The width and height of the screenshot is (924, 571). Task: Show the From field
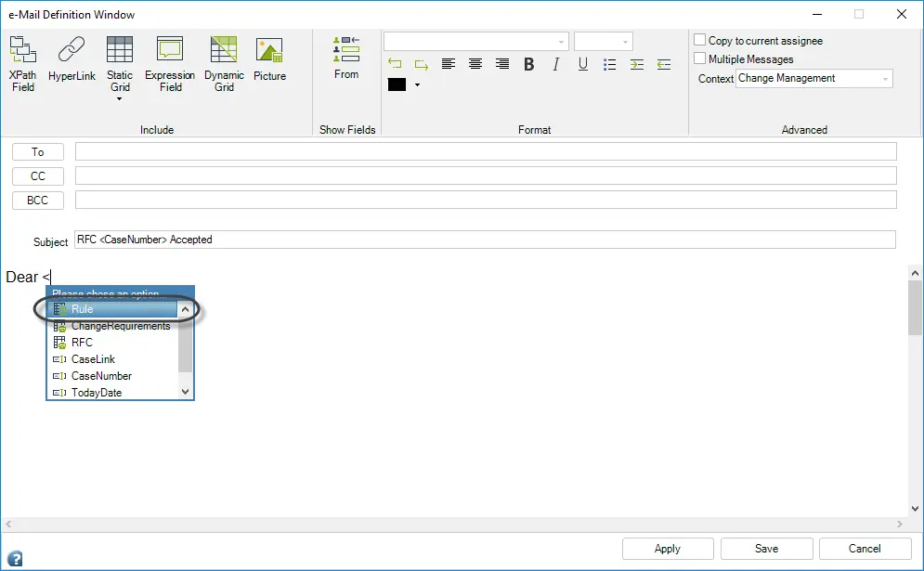346,58
